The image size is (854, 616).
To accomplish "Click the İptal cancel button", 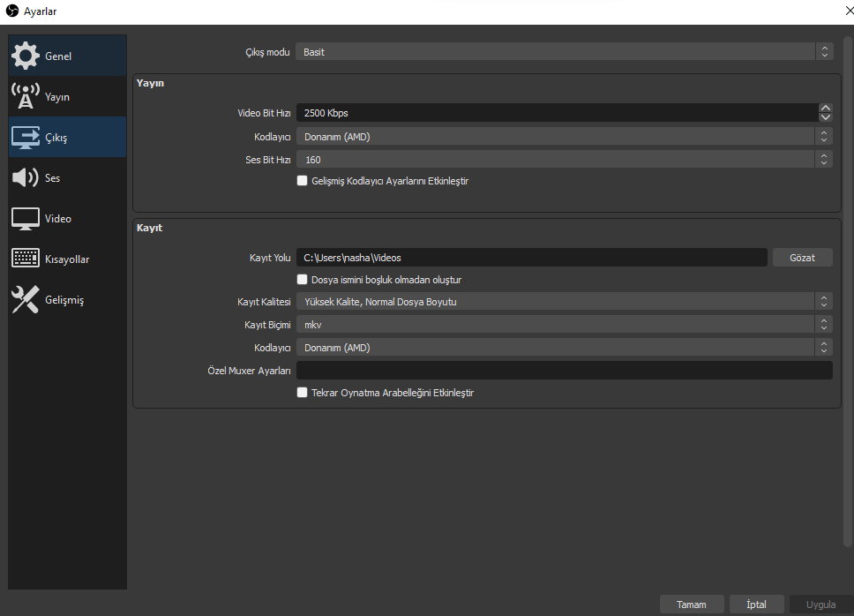I will pos(756,605).
